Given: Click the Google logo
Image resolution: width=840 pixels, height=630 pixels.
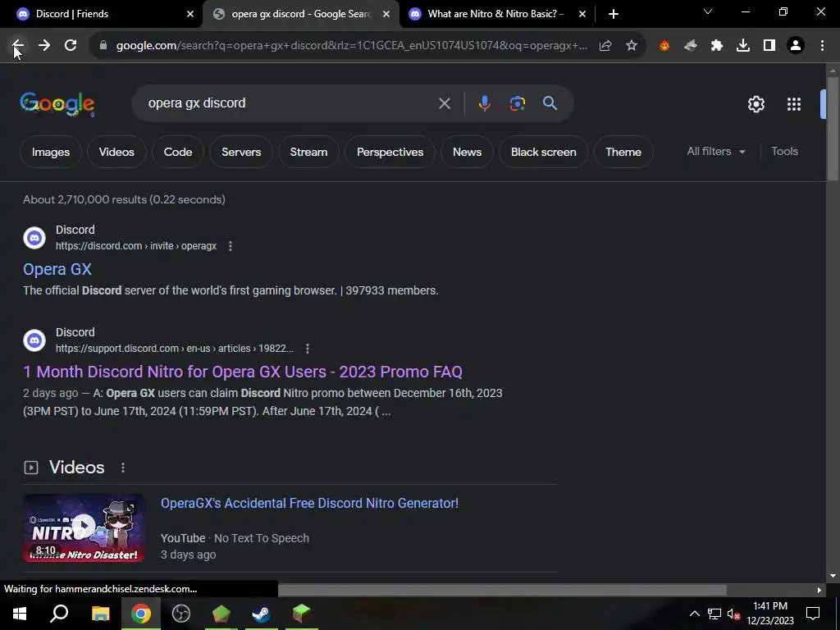Looking at the screenshot, I should point(57,104).
